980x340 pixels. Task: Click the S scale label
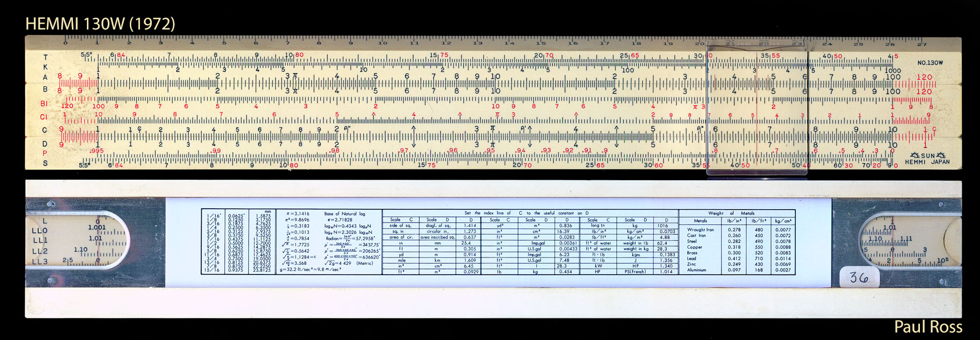45,163
